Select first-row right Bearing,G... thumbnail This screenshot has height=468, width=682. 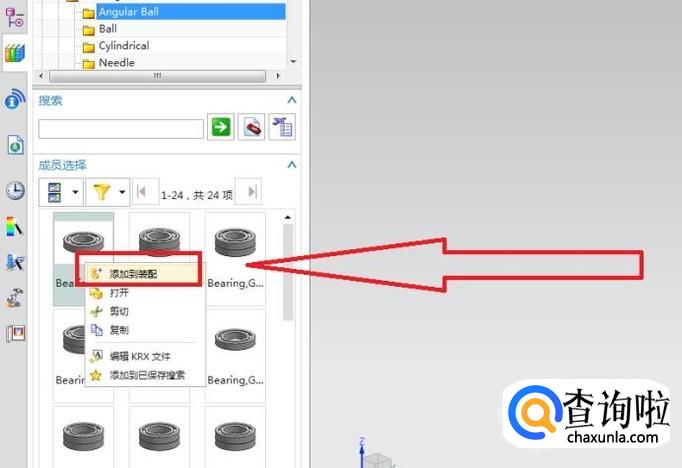point(235,259)
